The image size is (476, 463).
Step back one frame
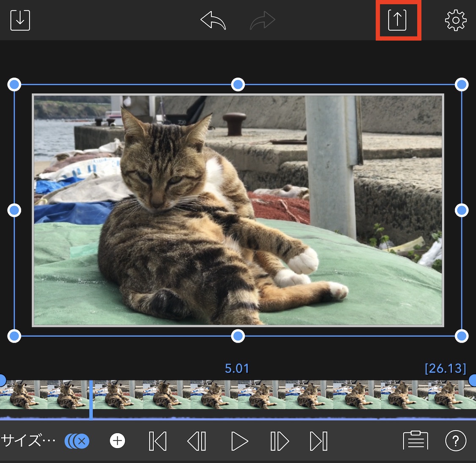197,441
